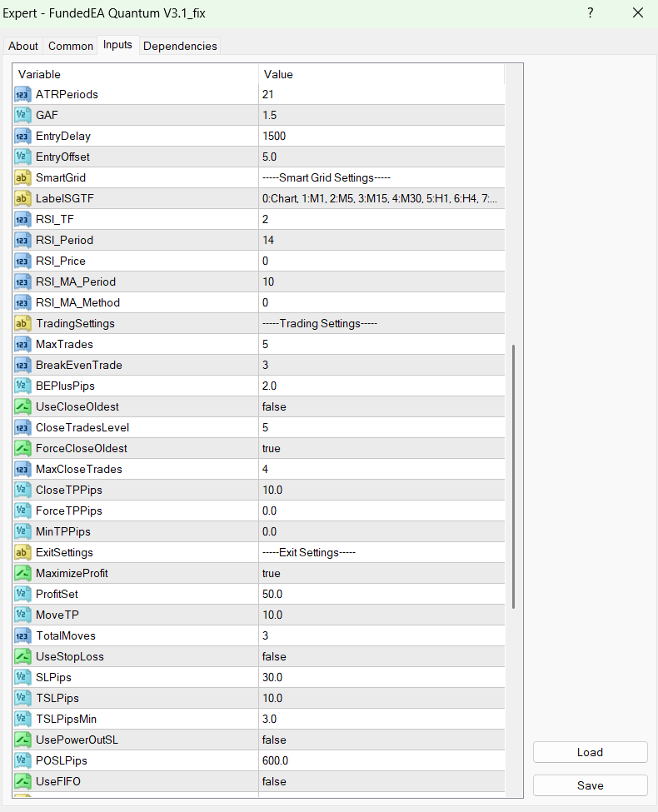The width and height of the screenshot is (658, 812).
Task: Edit the ATRPeriods value 21
Action: (x=381, y=95)
